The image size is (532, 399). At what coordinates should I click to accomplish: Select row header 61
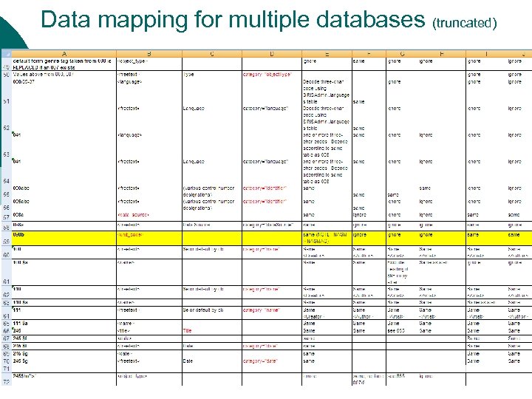pos(6,273)
